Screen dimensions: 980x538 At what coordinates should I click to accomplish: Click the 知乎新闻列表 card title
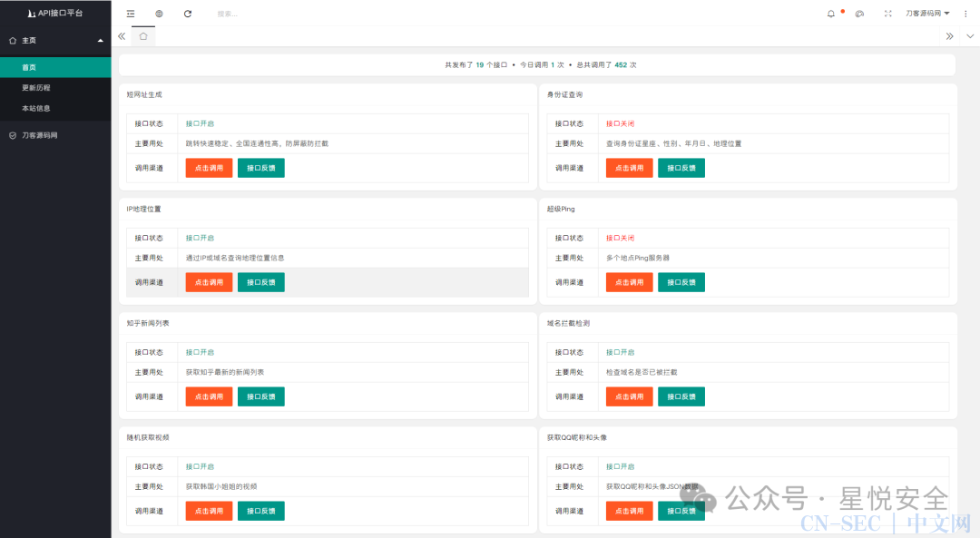click(x=148, y=324)
